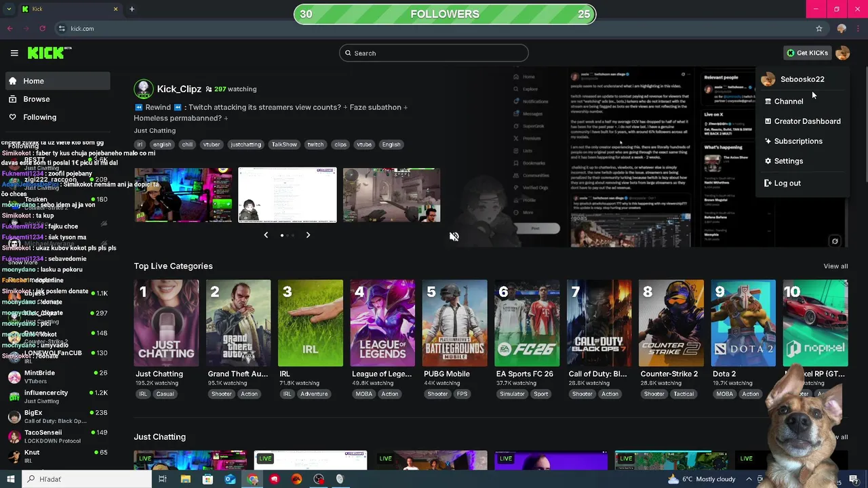Open the Call of Duty Black Ops category card
The height and width of the screenshot is (488, 868).
click(599, 323)
